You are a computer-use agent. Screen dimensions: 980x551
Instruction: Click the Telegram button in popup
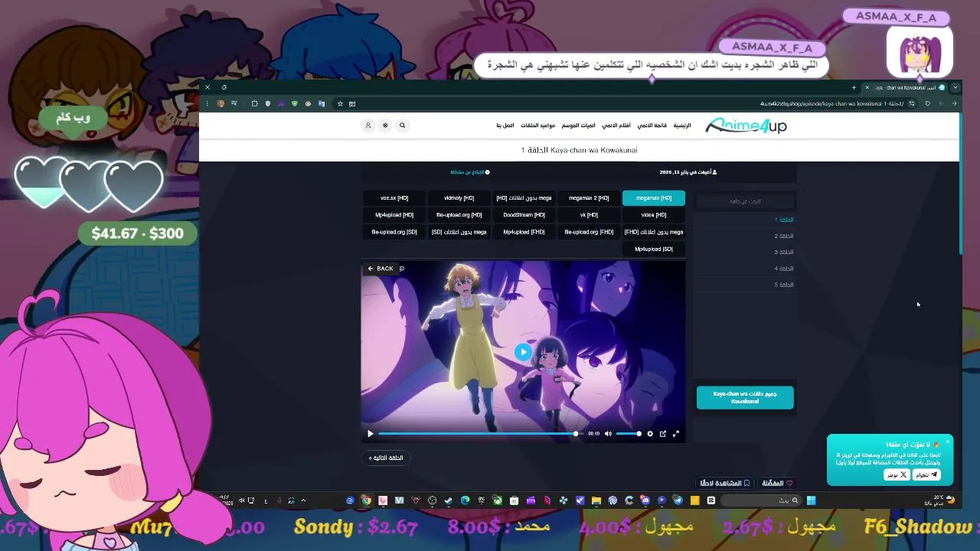(x=926, y=475)
